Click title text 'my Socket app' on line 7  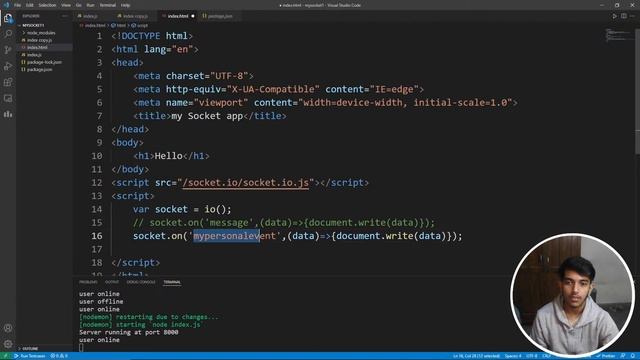[207, 116]
